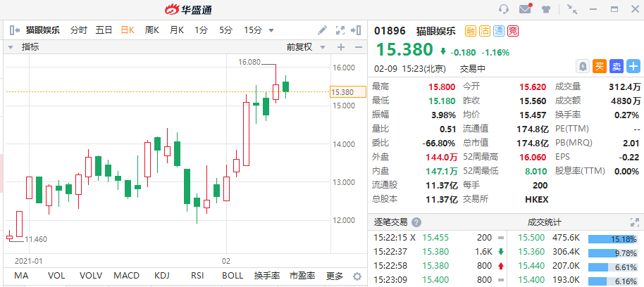644x287 pixels.
Task: Click the 沽 short-sell badge
Action: [485, 31]
